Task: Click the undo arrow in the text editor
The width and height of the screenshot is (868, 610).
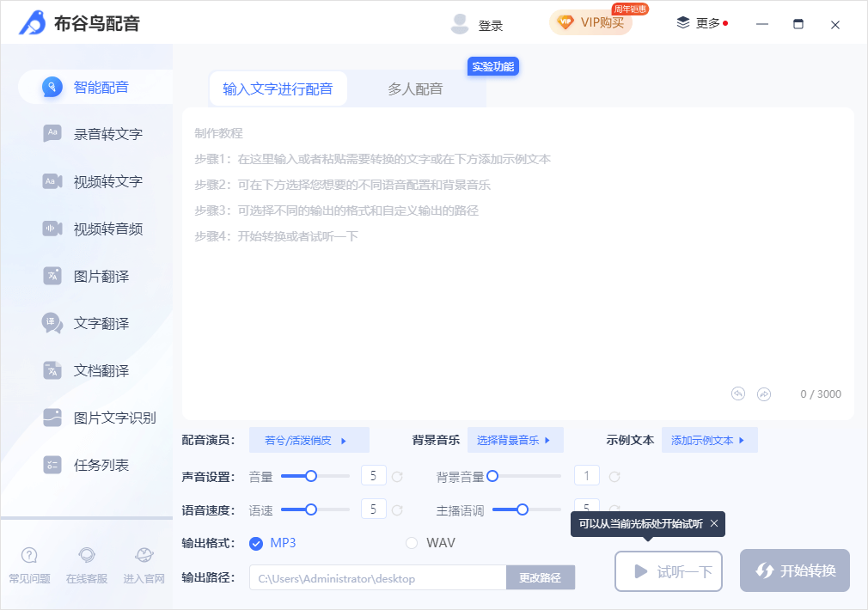Action: (737, 393)
